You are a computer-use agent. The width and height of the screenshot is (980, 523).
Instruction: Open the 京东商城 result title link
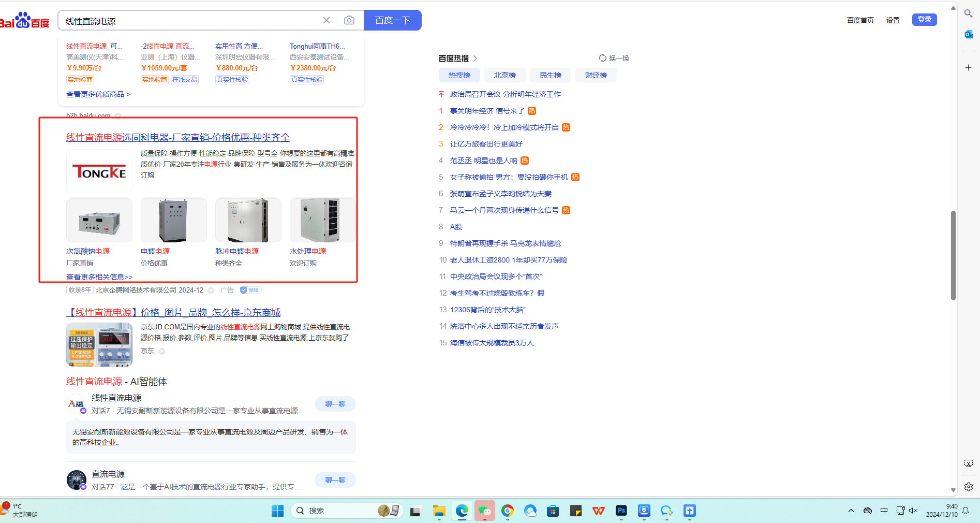coord(174,312)
